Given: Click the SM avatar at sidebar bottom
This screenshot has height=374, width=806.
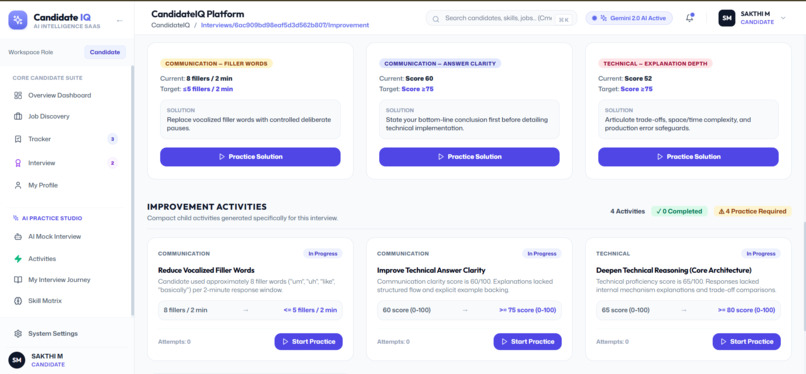Looking at the screenshot, I should coord(17,360).
